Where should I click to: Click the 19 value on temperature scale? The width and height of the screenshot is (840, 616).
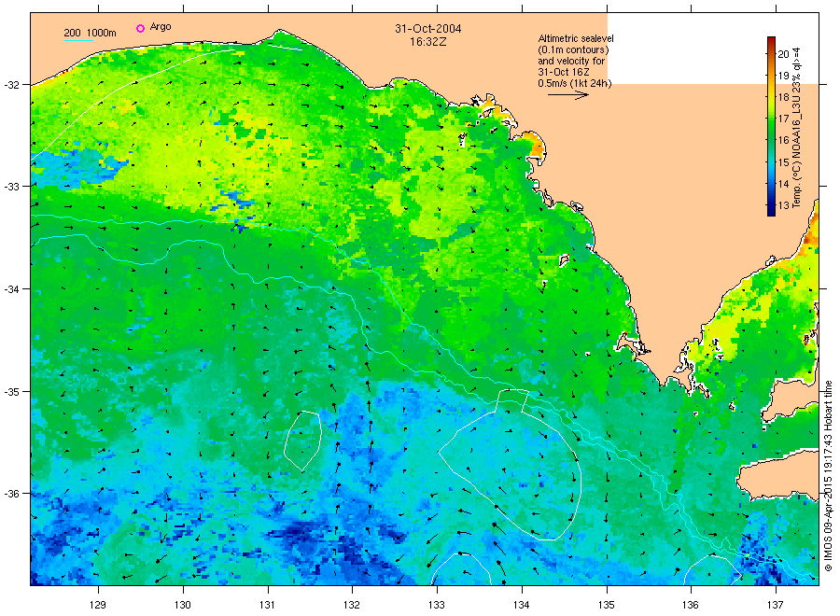tap(783, 76)
